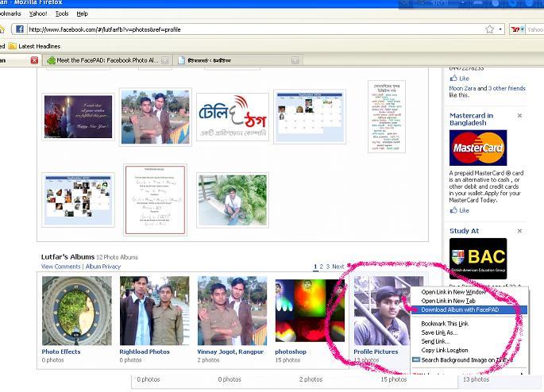The width and height of the screenshot is (544, 392).
Task: Click the Latest Headlines bookmark
Action: tap(35, 46)
